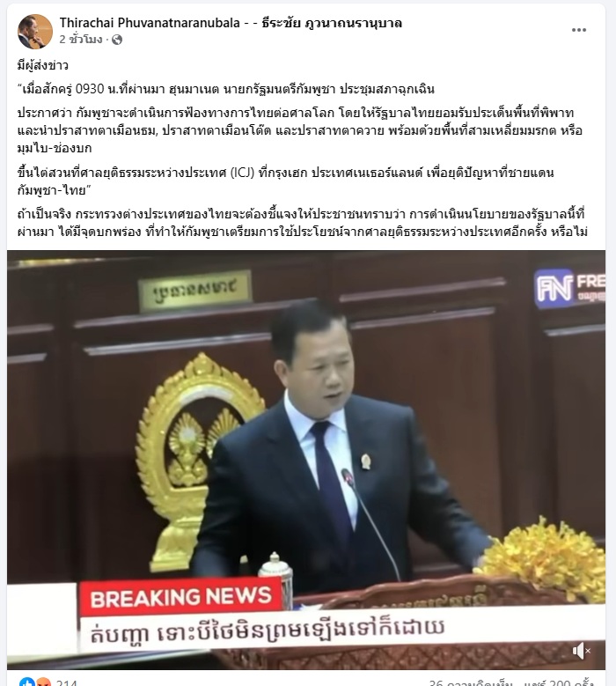Click the post paragraph mentioning ICJ
The image size is (616, 686).
[285, 181]
